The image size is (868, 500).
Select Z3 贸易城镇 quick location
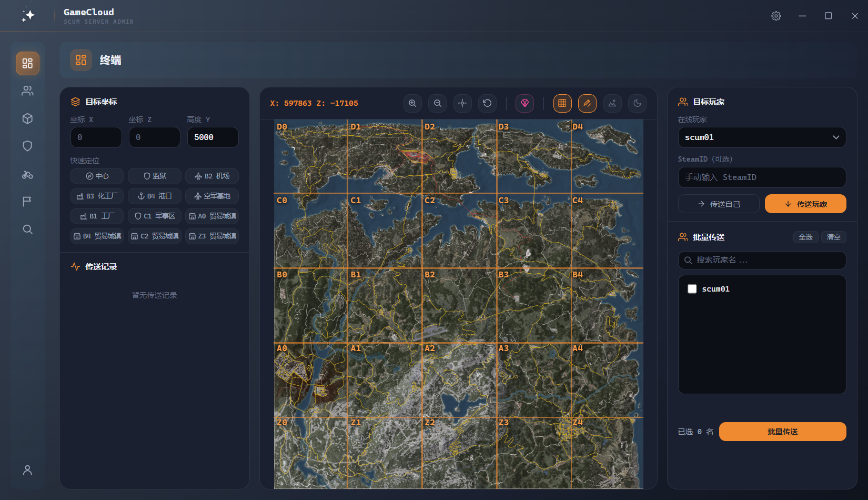click(212, 236)
